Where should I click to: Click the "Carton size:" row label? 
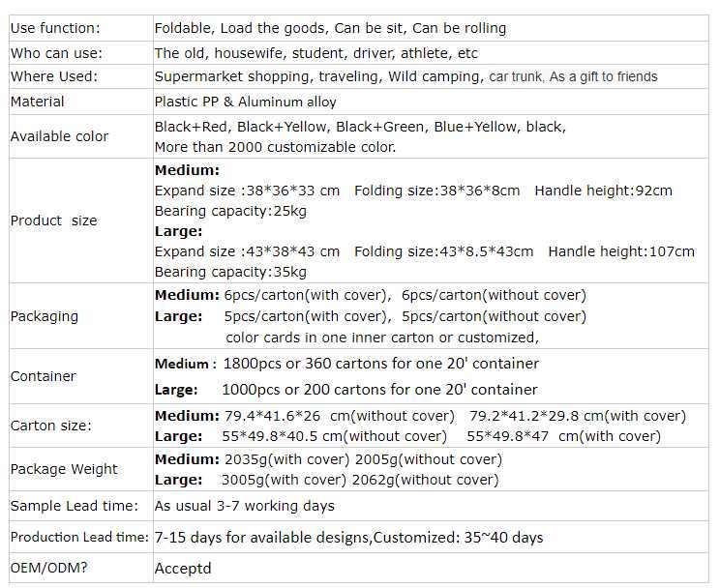(x=51, y=426)
